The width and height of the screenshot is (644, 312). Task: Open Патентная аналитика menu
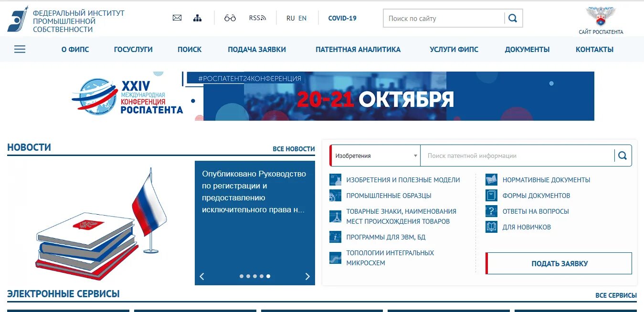click(x=358, y=49)
